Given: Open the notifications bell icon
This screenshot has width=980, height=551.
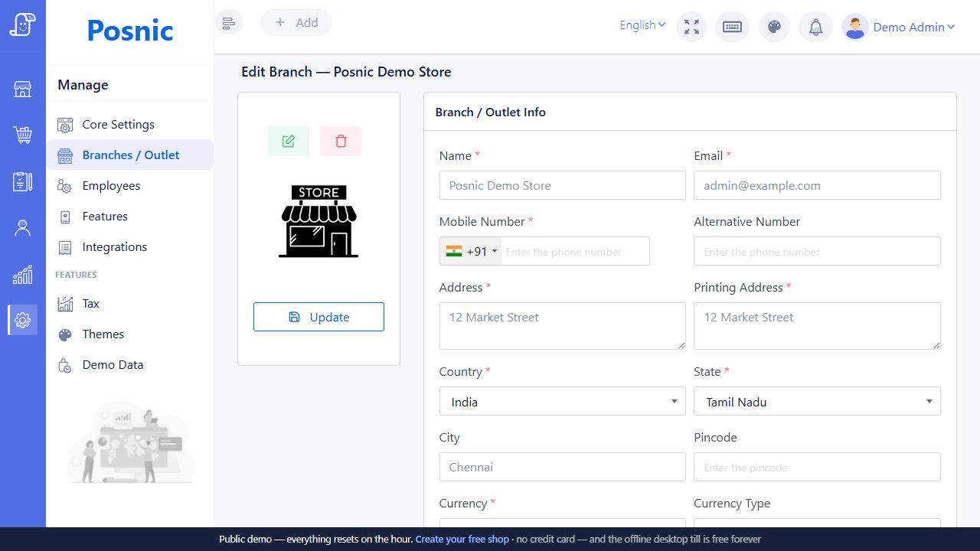Looking at the screenshot, I should [x=816, y=27].
